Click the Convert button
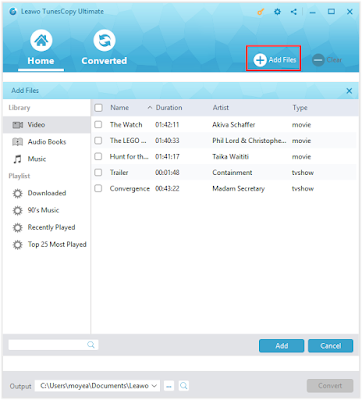 pos(330,386)
